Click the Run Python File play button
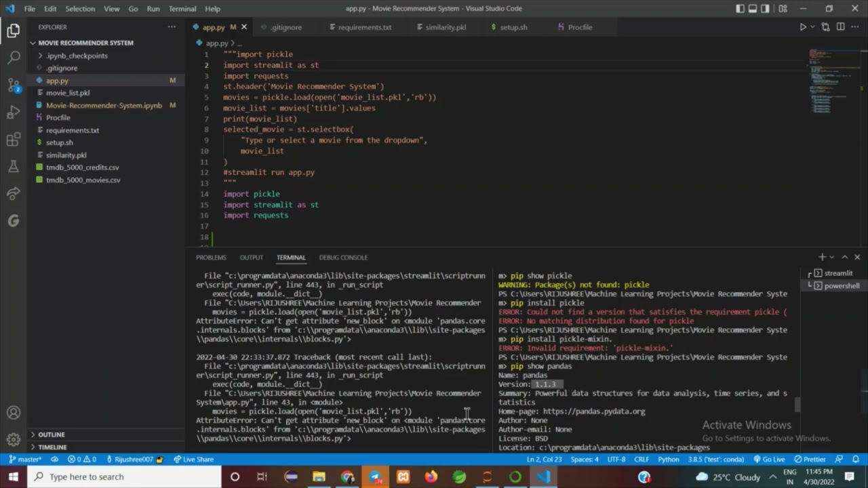 (x=803, y=27)
